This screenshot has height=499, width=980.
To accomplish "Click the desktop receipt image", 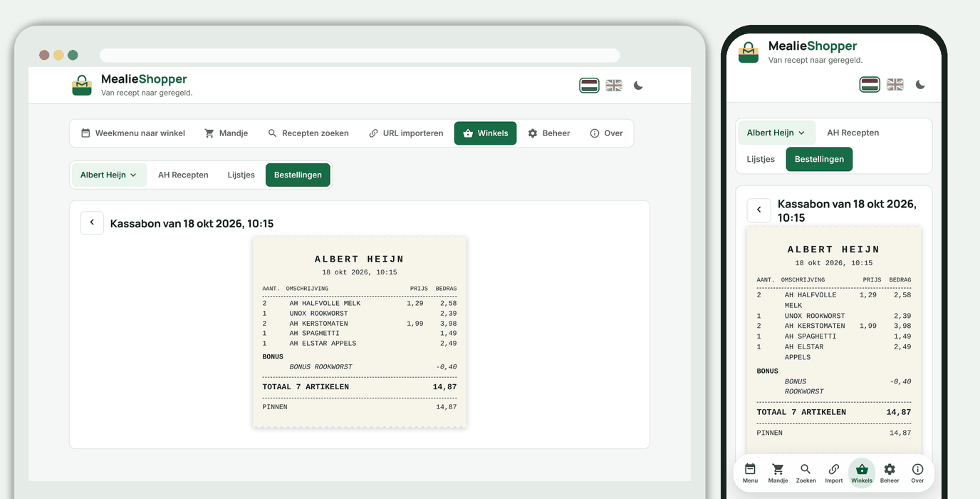I will tap(360, 332).
